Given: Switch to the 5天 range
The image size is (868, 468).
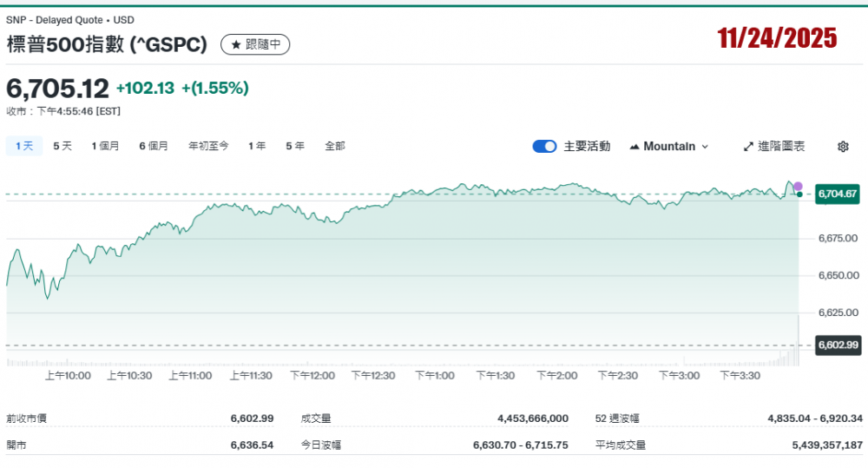Looking at the screenshot, I should 62,147.
